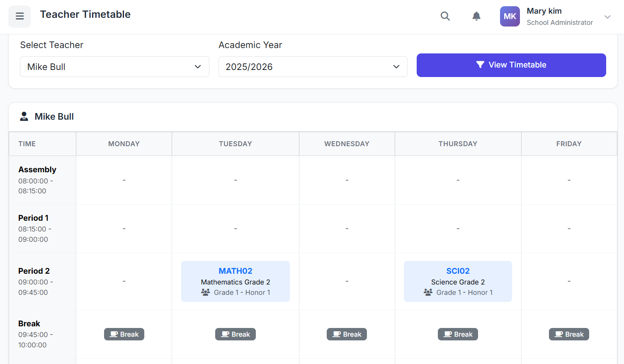Open the navigation hamburger menu
The width and height of the screenshot is (624, 364).
click(x=19, y=16)
